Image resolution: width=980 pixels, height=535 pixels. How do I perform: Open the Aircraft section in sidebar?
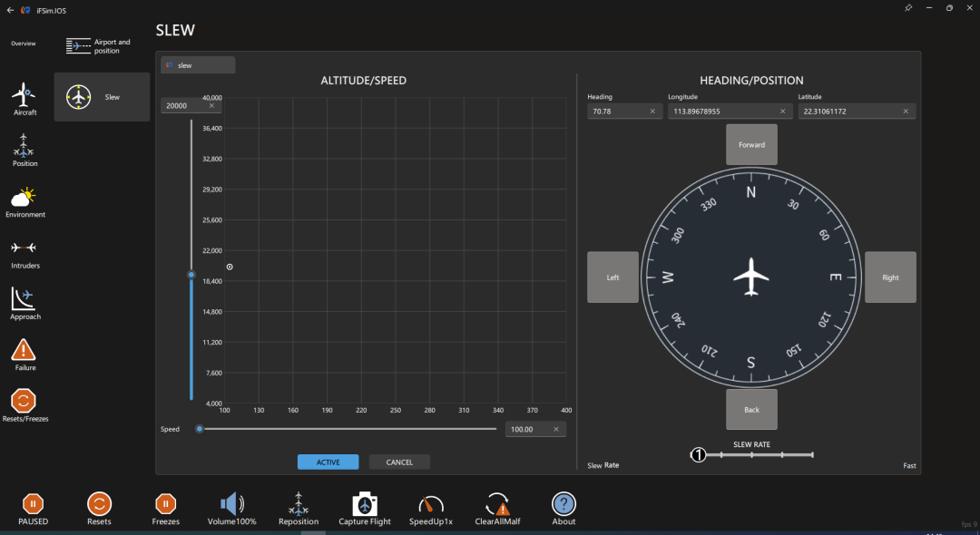click(24, 96)
